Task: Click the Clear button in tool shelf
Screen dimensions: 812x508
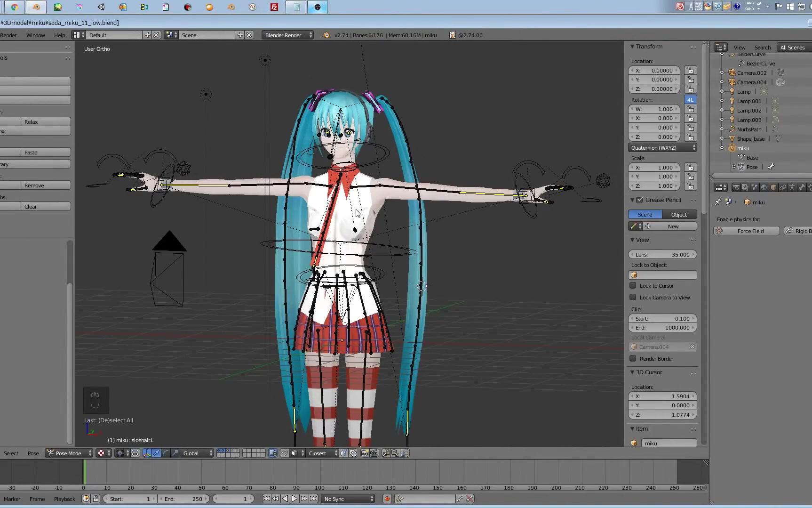Action: pyautogui.click(x=46, y=206)
